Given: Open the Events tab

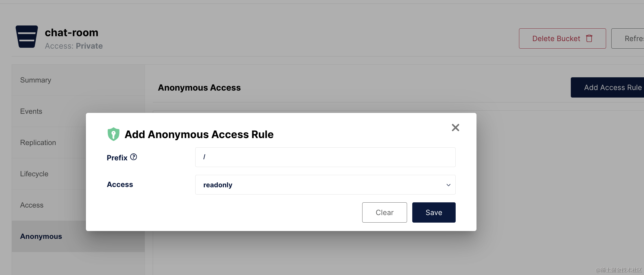Looking at the screenshot, I should (x=31, y=111).
